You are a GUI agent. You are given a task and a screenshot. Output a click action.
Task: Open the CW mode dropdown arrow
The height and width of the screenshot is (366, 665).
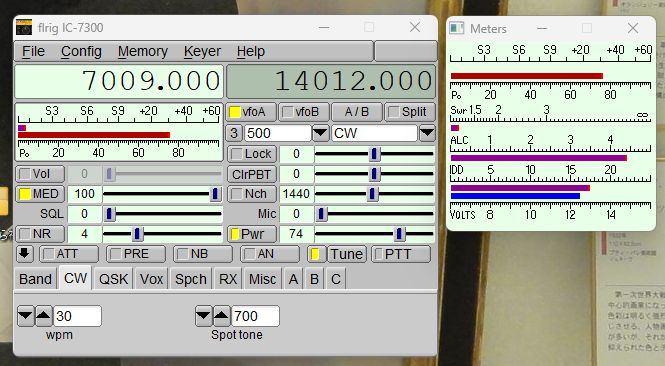coord(427,133)
